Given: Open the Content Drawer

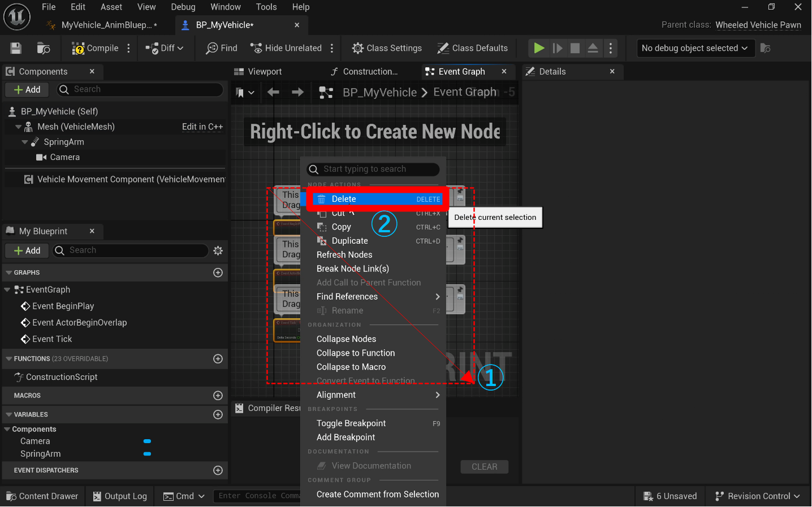Looking at the screenshot, I should click(42, 496).
